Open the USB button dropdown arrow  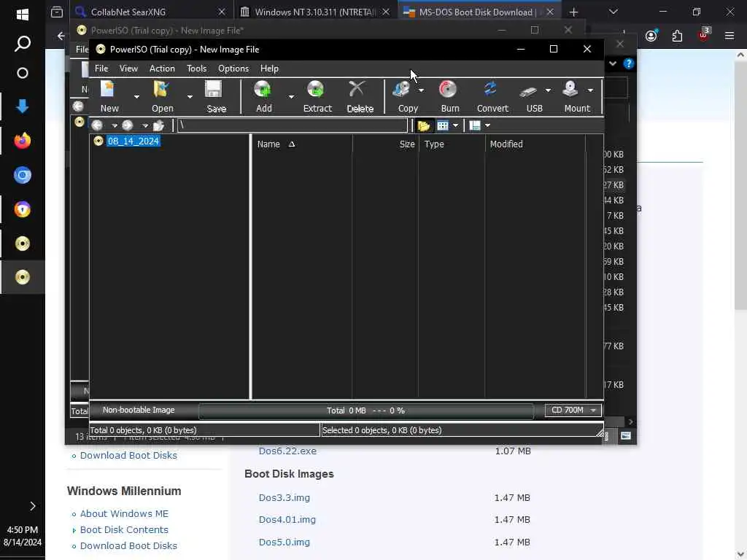pos(548,90)
